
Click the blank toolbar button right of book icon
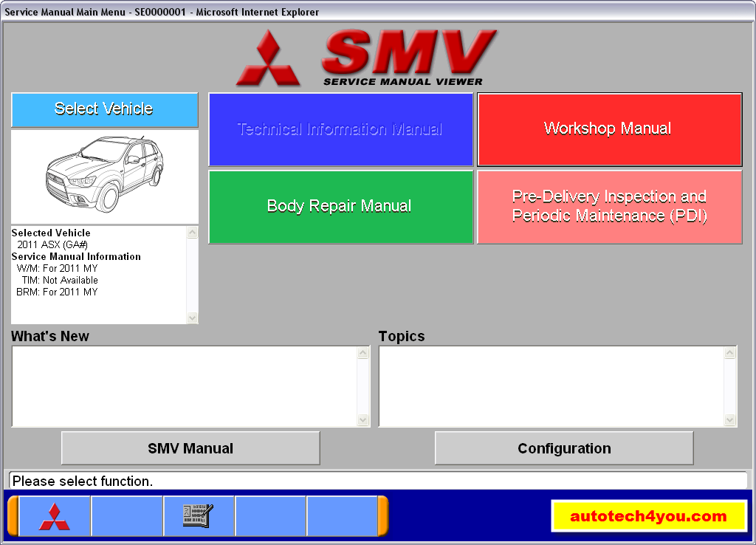pos(271,516)
